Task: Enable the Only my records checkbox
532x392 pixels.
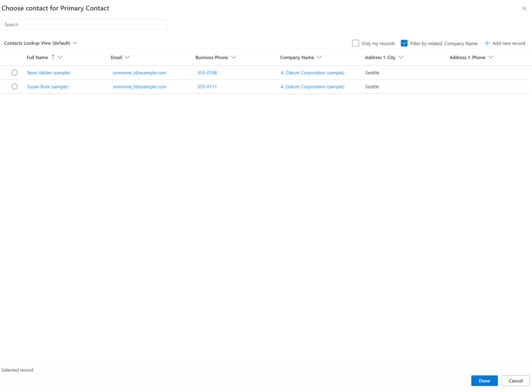Action: point(356,44)
